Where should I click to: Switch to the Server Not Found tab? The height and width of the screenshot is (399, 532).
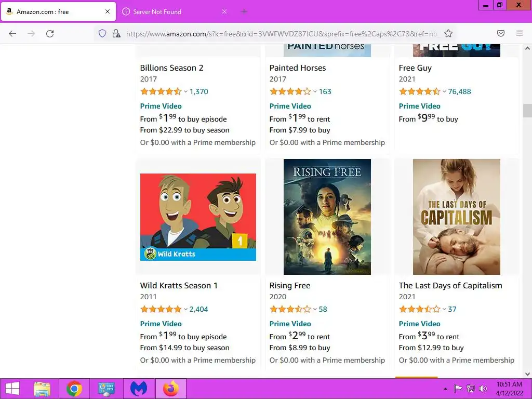click(x=174, y=11)
